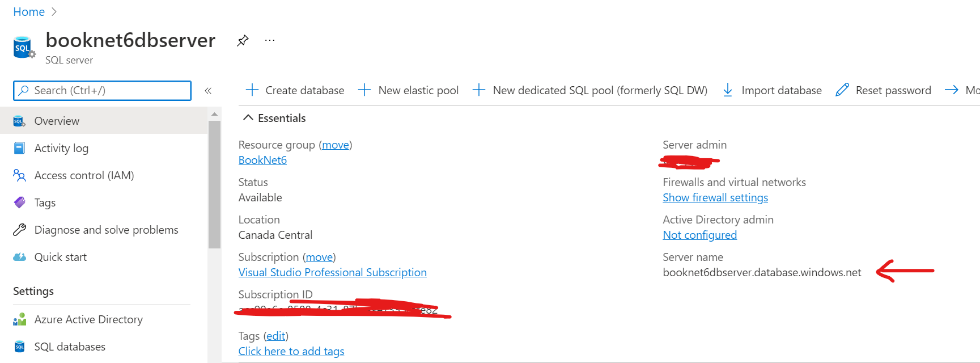Select Overview in the sidebar

(x=104, y=121)
